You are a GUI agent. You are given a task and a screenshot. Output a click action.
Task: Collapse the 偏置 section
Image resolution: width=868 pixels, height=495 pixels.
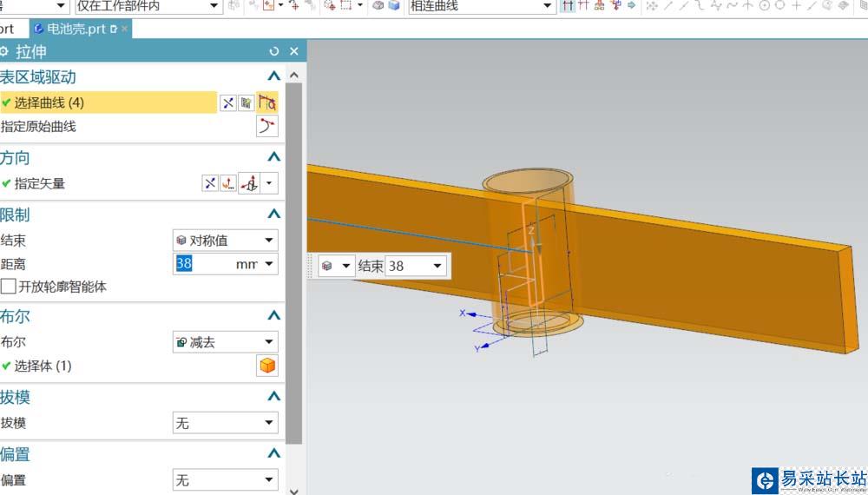(273, 453)
